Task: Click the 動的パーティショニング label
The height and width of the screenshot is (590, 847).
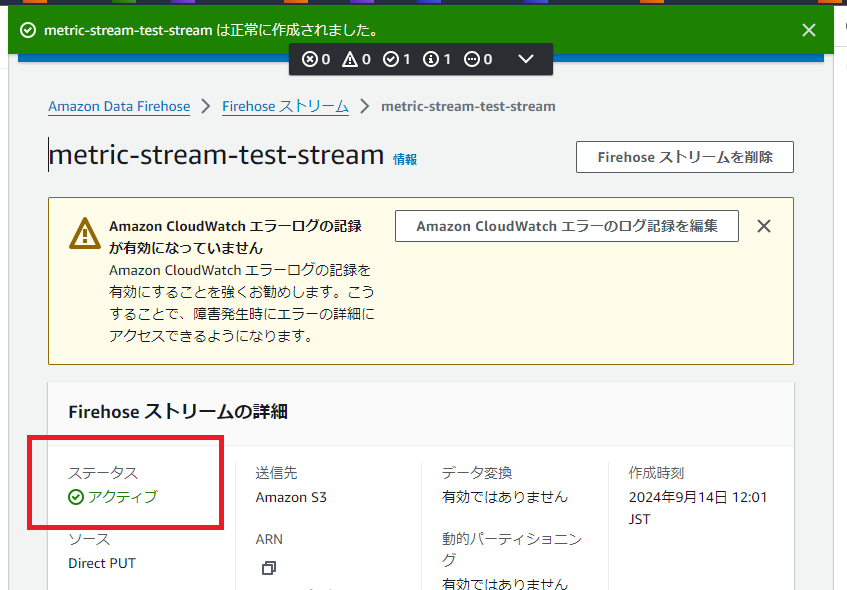Action: (512, 549)
